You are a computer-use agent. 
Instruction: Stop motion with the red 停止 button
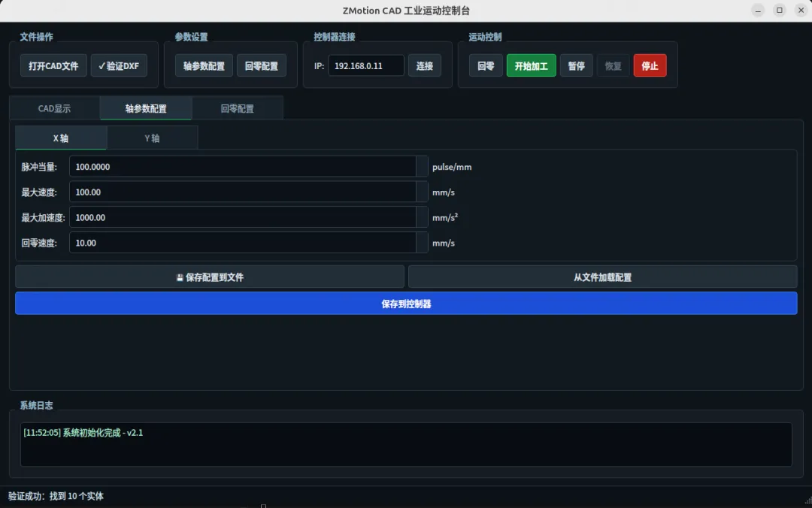pyautogui.click(x=650, y=66)
